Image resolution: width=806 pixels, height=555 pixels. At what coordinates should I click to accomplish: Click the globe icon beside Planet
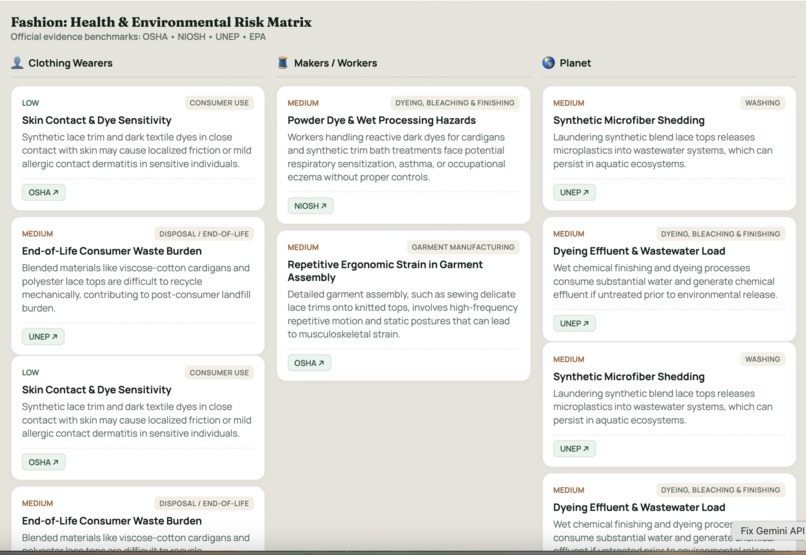(x=548, y=63)
